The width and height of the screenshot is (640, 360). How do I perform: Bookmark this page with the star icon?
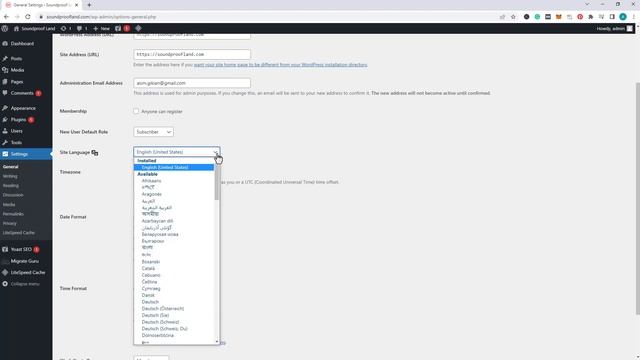pyautogui.click(x=513, y=17)
